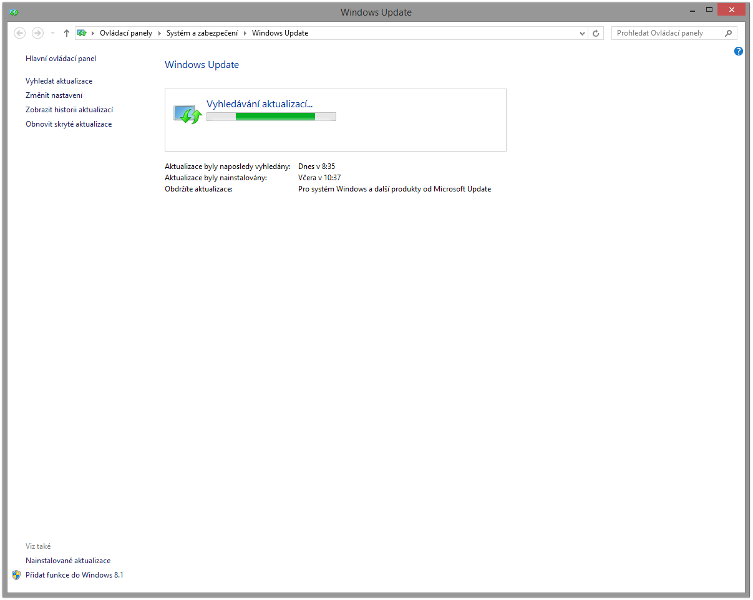Close the Windows Update window

coord(731,10)
